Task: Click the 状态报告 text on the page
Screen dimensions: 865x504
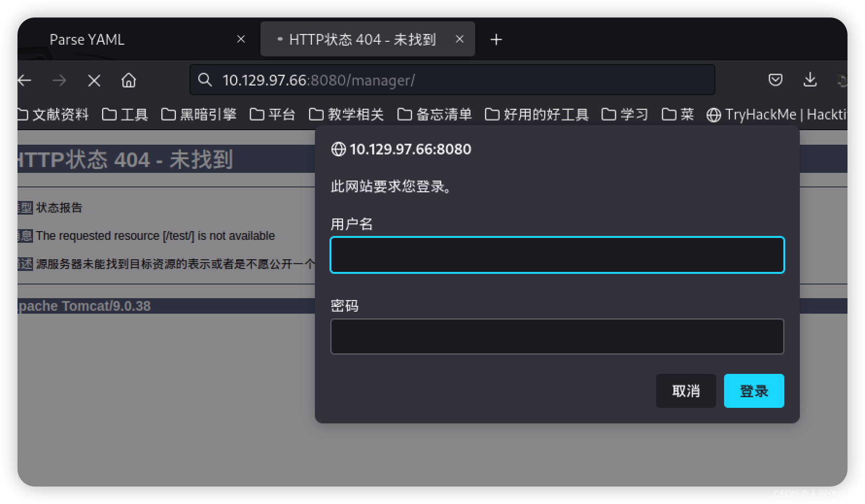Action: click(x=59, y=208)
